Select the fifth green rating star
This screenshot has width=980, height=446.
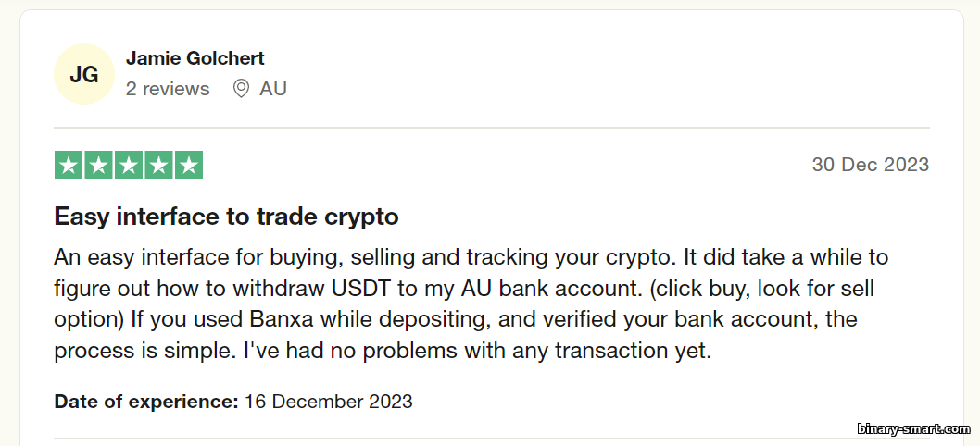pyautogui.click(x=189, y=165)
